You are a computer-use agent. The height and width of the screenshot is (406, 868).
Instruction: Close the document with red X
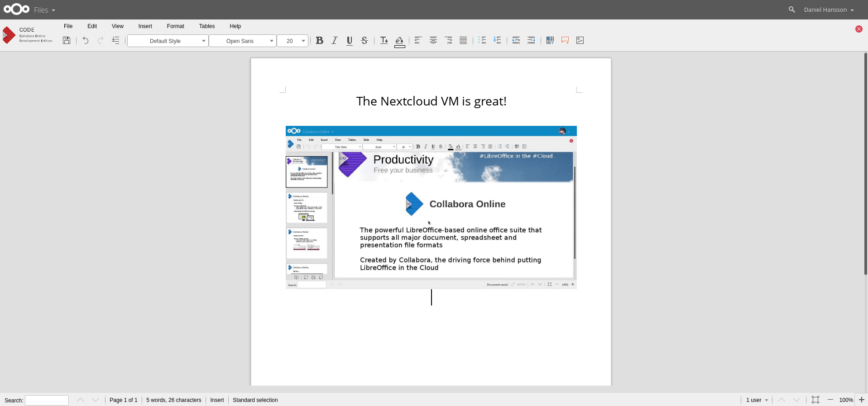click(859, 29)
